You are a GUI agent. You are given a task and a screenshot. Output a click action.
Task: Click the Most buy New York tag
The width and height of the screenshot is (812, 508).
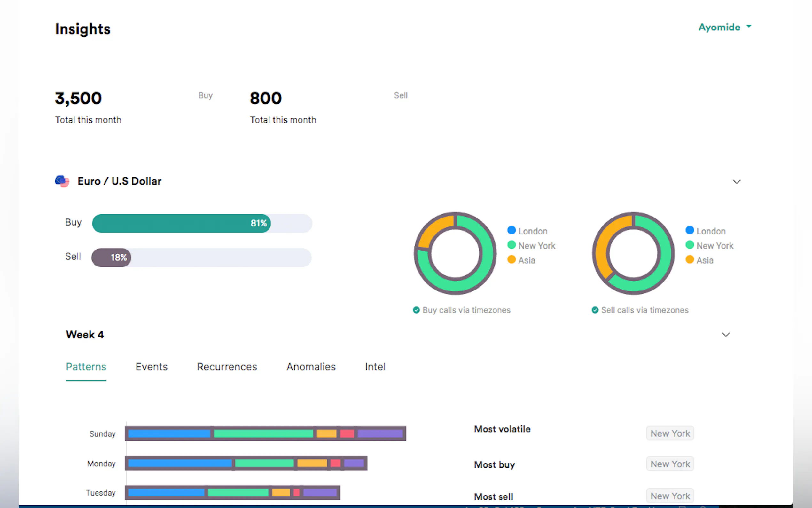coord(670,464)
